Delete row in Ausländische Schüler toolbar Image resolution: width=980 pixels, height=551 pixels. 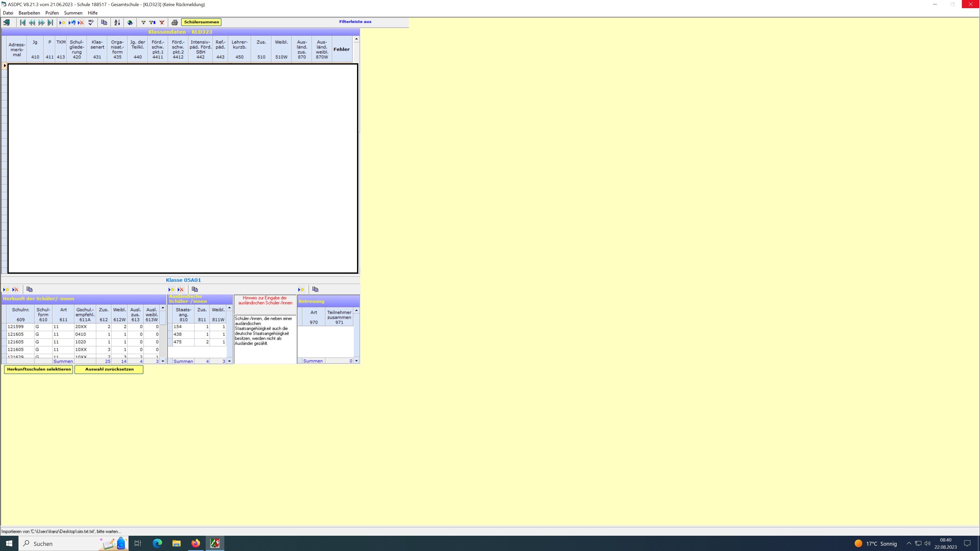click(180, 290)
